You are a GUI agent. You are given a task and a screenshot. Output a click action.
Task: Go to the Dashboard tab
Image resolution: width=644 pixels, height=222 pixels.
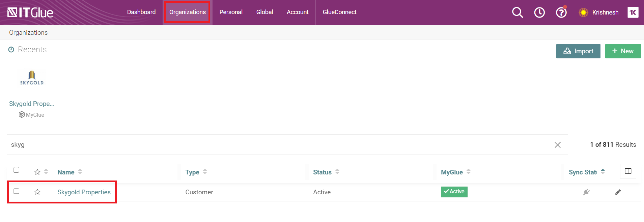[141, 12]
